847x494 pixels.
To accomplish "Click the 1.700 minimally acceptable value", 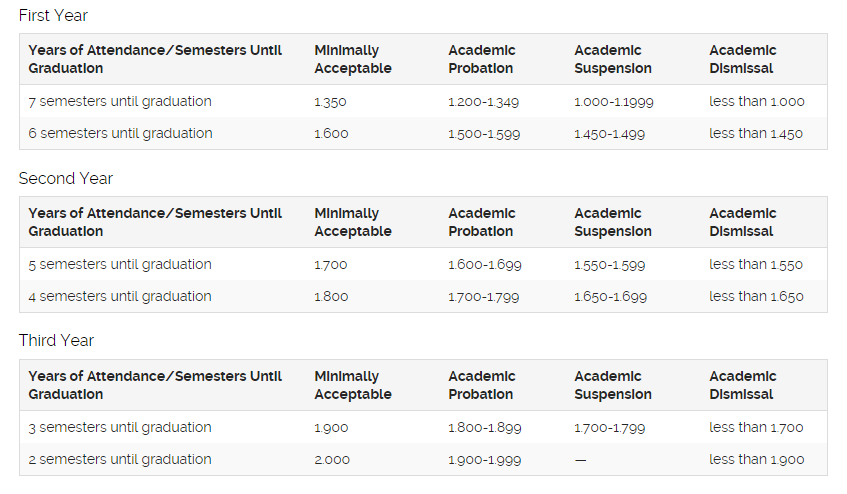I will pos(331,265).
